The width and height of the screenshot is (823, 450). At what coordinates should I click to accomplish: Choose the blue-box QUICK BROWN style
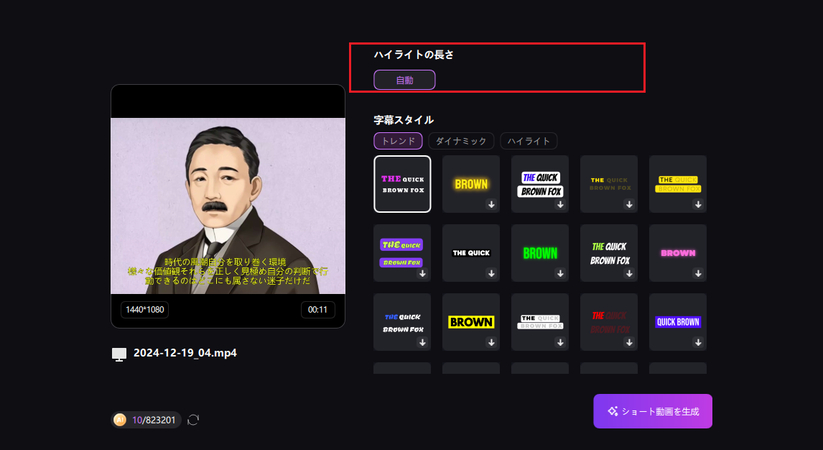click(x=678, y=322)
